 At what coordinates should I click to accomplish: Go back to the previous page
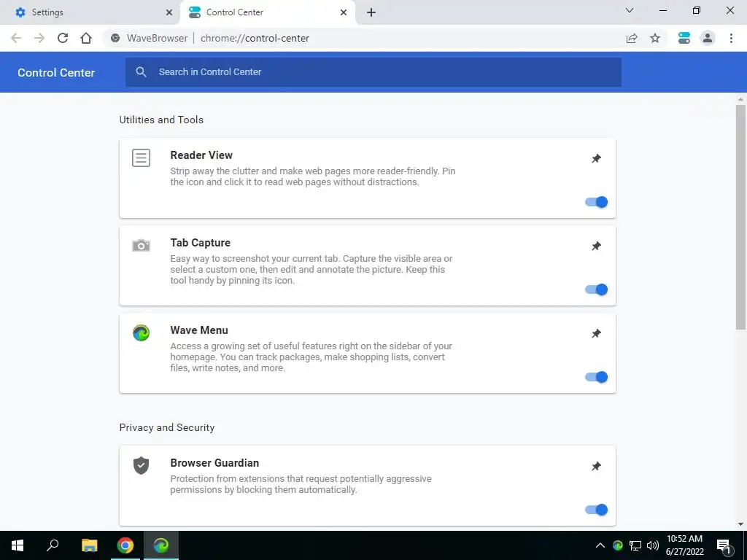click(16, 38)
